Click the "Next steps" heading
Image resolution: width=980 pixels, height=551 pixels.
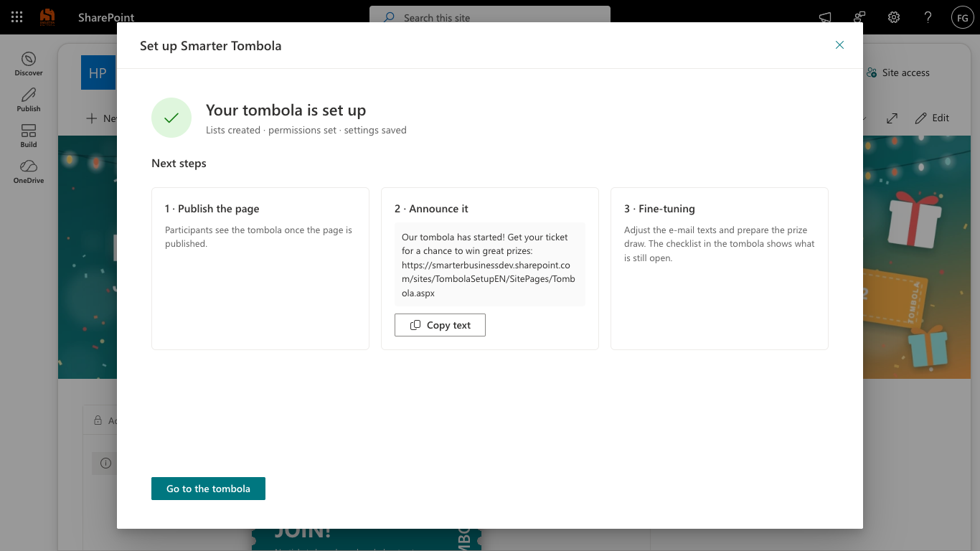pos(179,164)
